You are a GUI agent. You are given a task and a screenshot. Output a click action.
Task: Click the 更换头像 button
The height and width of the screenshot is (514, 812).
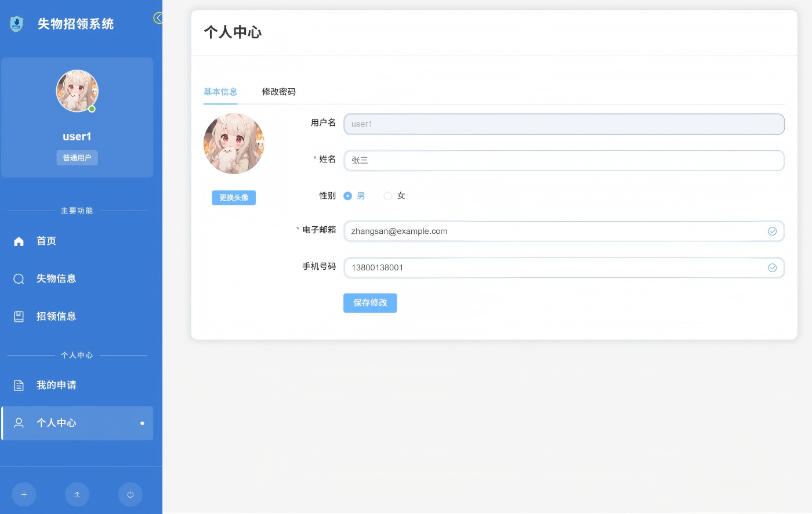click(x=234, y=198)
